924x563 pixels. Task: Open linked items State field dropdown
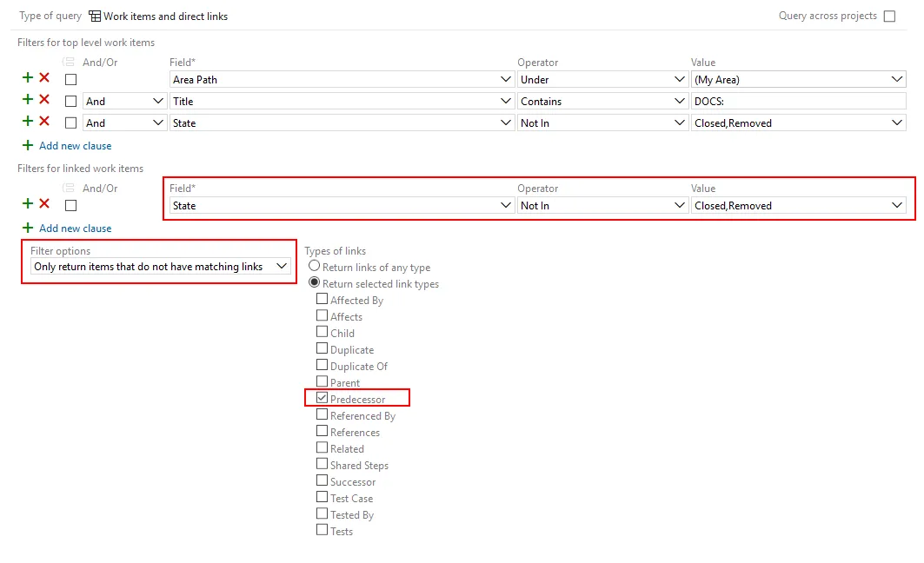[x=342, y=206]
